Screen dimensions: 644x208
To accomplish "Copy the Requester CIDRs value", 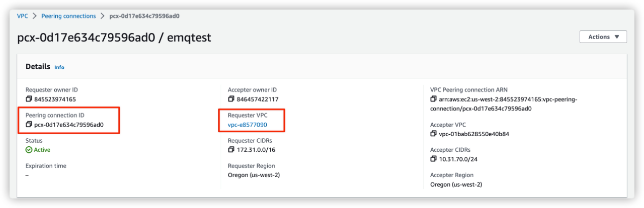I will (x=231, y=150).
